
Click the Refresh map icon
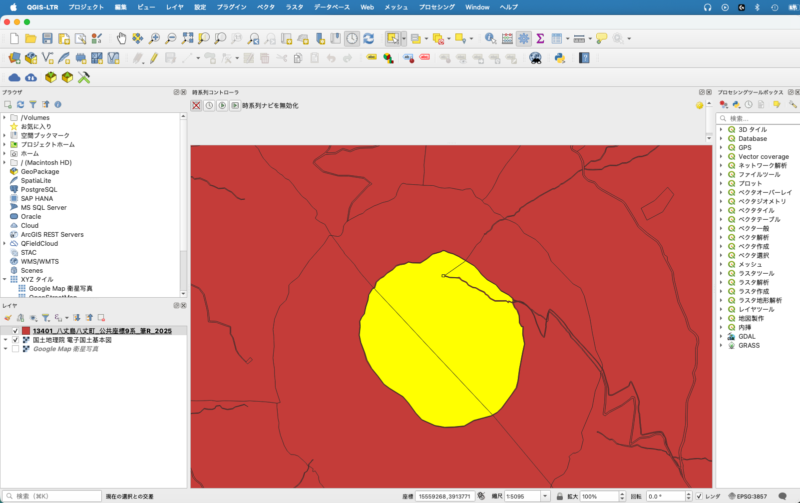tap(369, 38)
